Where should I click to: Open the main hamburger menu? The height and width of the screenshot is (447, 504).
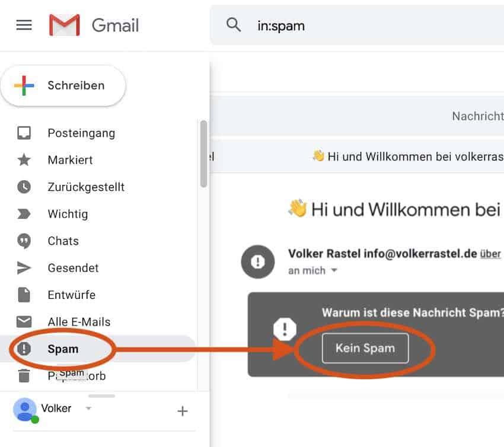click(x=24, y=25)
